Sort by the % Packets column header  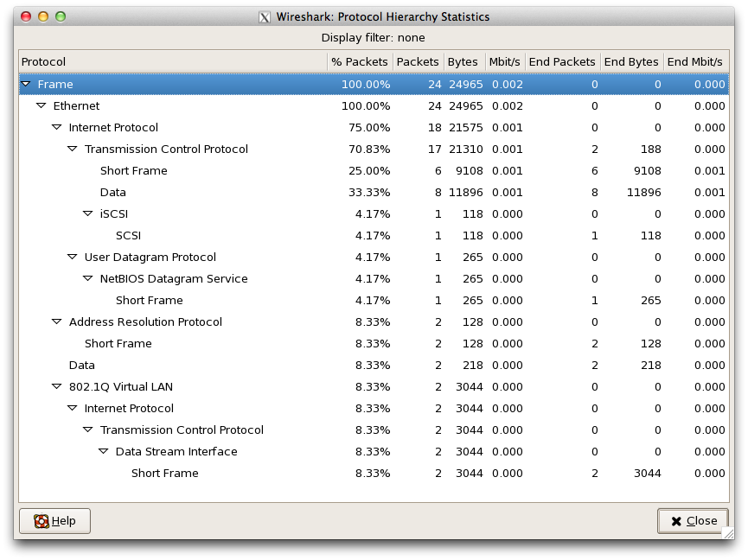click(x=361, y=62)
